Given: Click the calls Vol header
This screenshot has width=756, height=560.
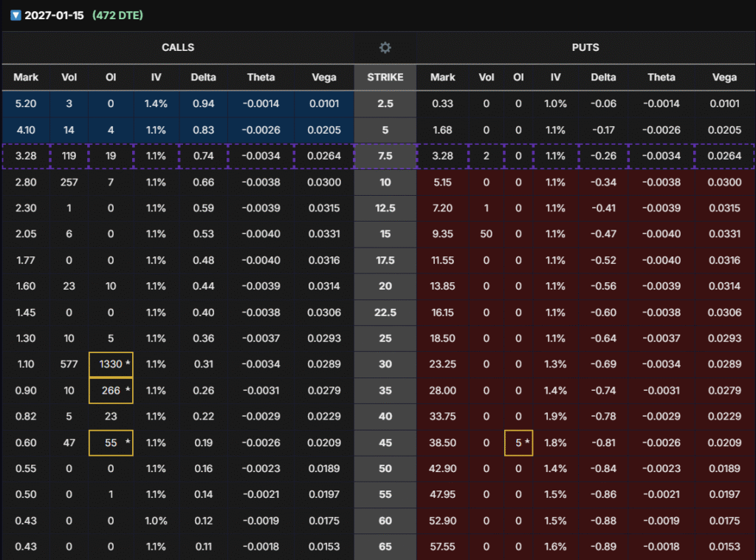Looking at the screenshot, I should click(69, 77).
